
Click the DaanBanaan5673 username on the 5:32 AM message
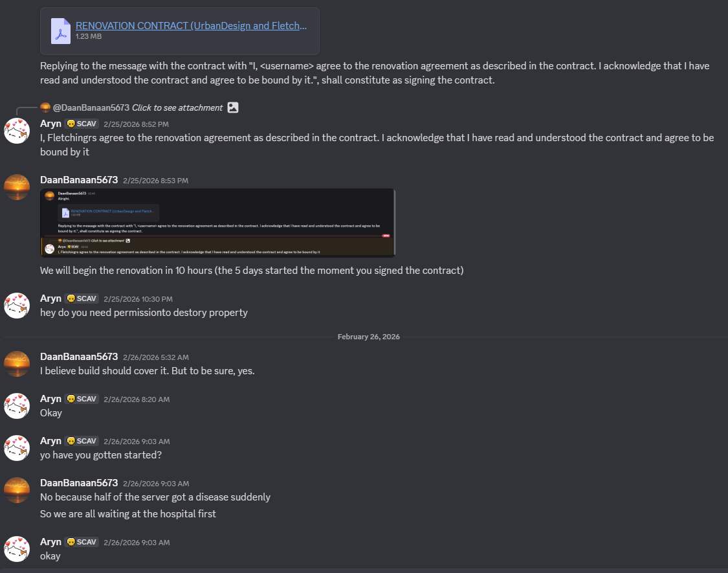coord(79,357)
